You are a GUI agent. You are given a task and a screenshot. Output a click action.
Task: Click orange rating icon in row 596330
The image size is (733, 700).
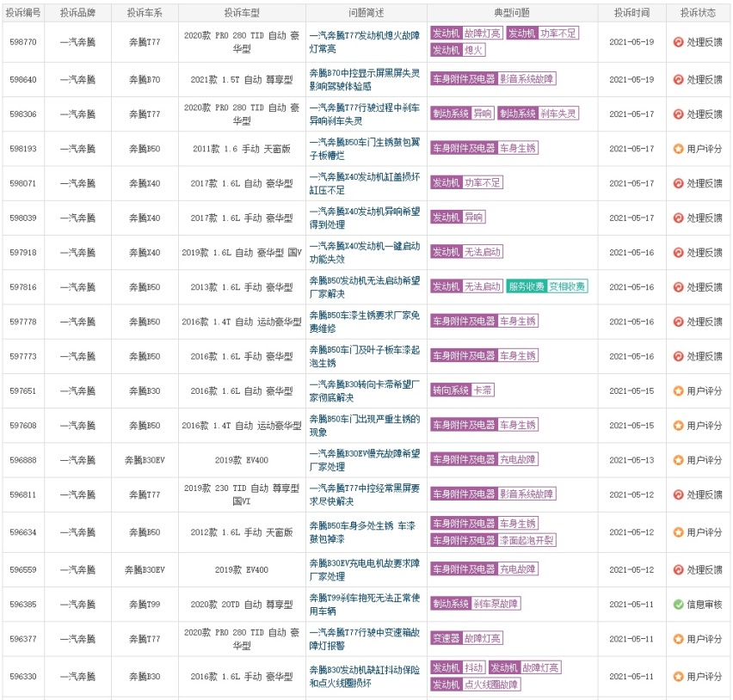pyautogui.click(x=678, y=676)
